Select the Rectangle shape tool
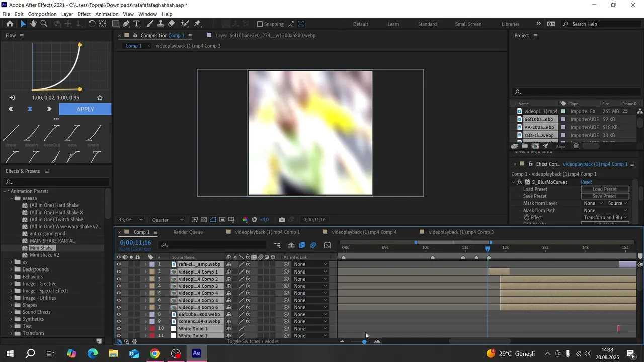 [116, 24]
